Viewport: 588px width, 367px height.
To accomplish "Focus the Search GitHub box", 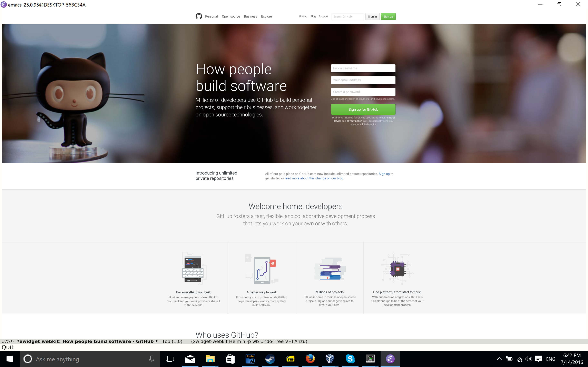I will click(347, 17).
